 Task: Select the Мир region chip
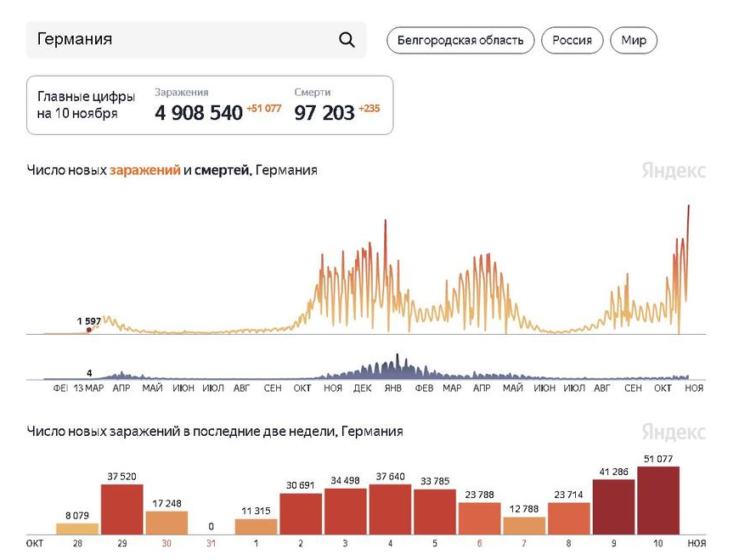coord(634,40)
